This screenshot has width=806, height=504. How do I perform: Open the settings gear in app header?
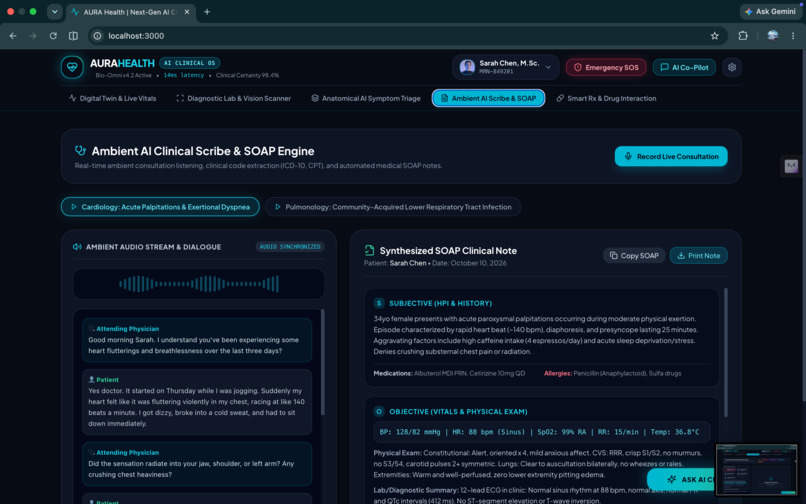coord(732,67)
